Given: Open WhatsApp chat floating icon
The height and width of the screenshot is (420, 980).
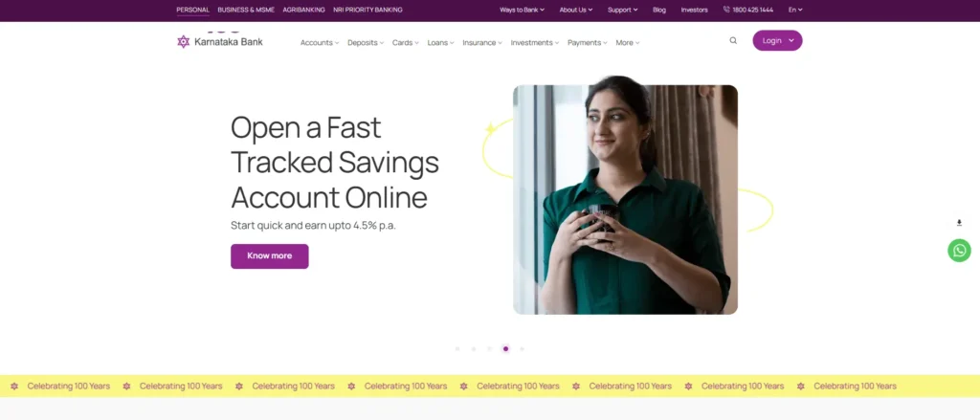Looking at the screenshot, I should coord(959,251).
